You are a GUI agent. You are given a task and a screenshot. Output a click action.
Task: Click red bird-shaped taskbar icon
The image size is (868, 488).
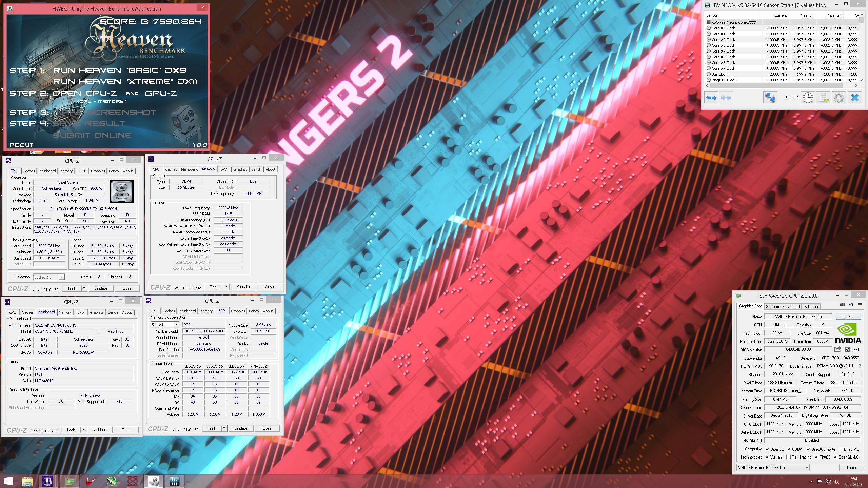[x=90, y=481]
